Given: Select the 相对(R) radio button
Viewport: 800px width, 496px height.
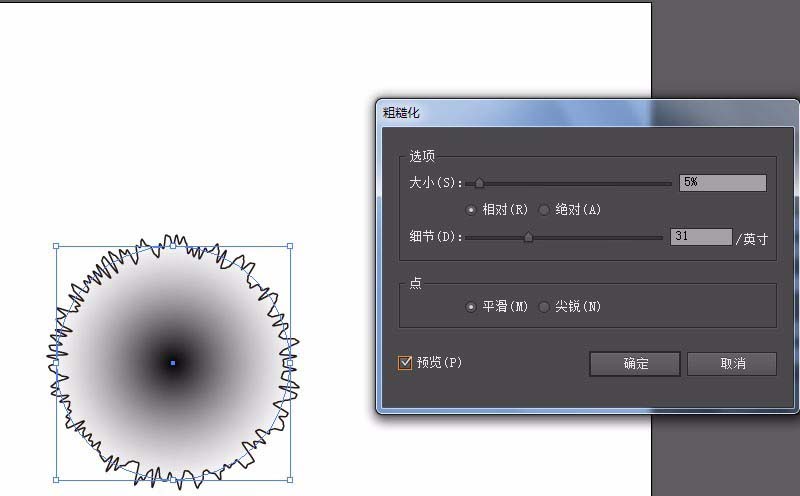Looking at the screenshot, I should [471, 210].
